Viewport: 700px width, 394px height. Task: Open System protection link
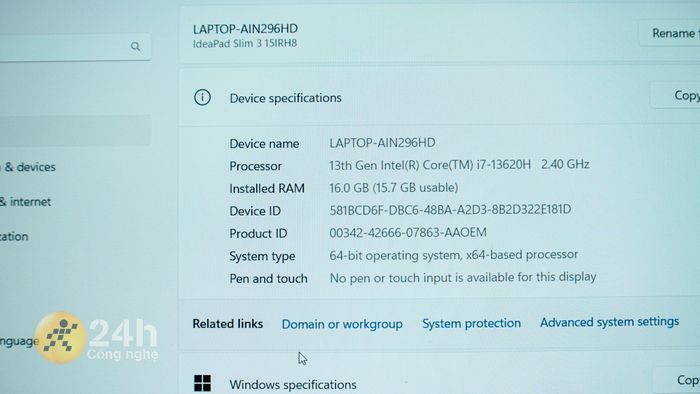click(471, 323)
